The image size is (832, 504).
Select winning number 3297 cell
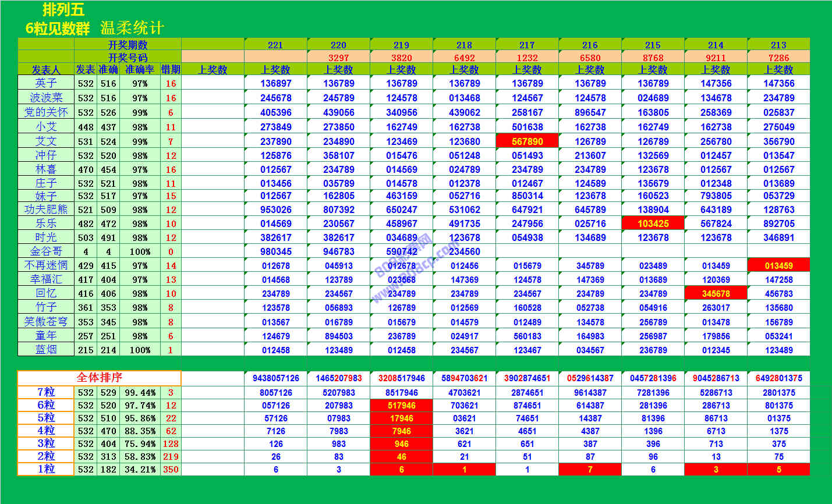coord(338,58)
